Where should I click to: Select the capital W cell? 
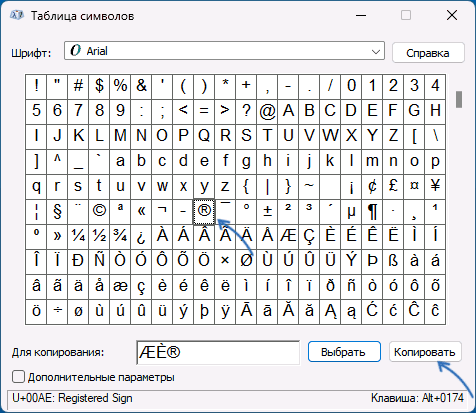point(330,137)
